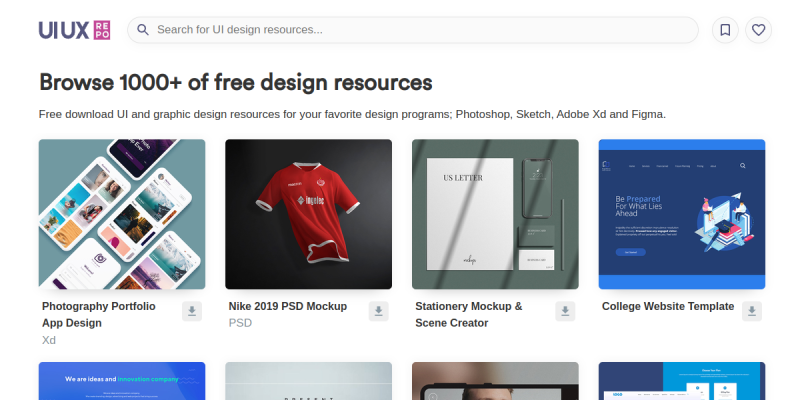The height and width of the screenshot is (400, 800).
Task: Open the Photography Portfolio App Design thumbnail
Action: click(122, 214)
